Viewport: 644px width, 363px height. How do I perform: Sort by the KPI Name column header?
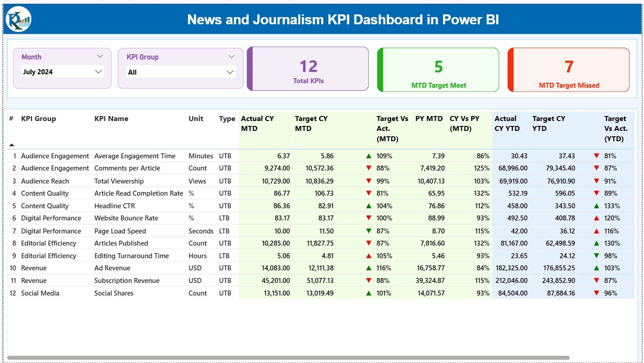(111, 118)
